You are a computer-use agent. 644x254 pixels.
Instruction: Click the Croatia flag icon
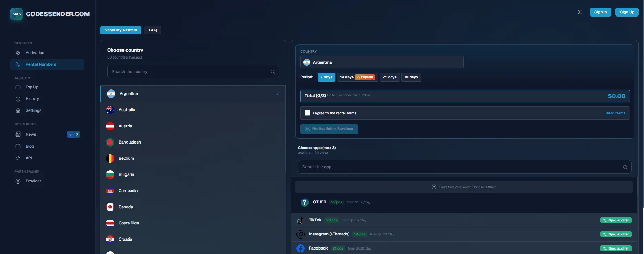pyautogui.click(x=110, y=239)
